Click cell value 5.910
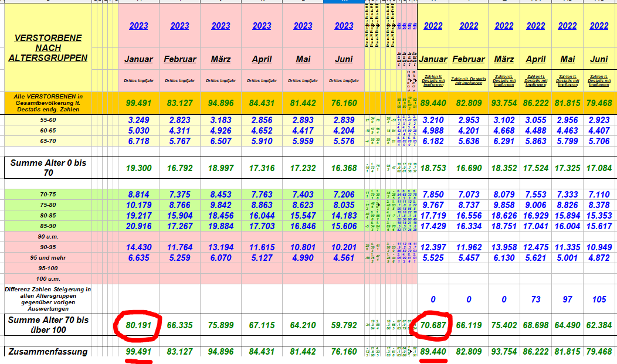617x364 pixels. coord(262,141)
